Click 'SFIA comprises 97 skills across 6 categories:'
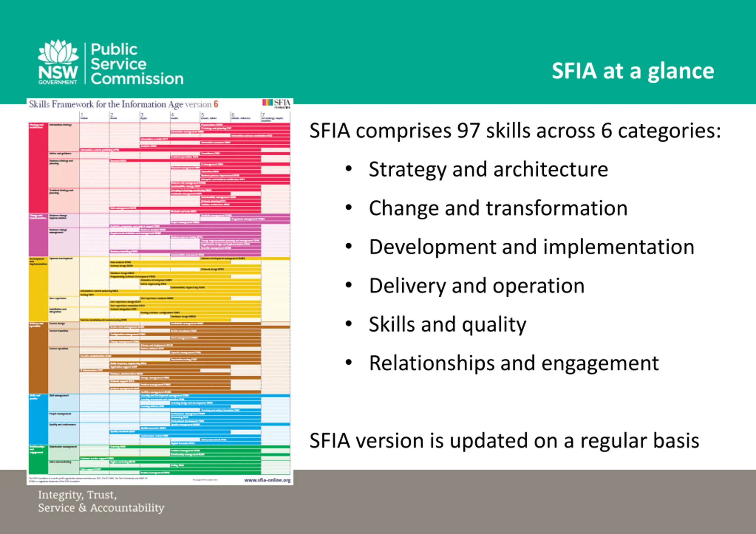Image resolution: width=756 pixels, height=534 pixels. pyautogui.click(x=515, y=131)
